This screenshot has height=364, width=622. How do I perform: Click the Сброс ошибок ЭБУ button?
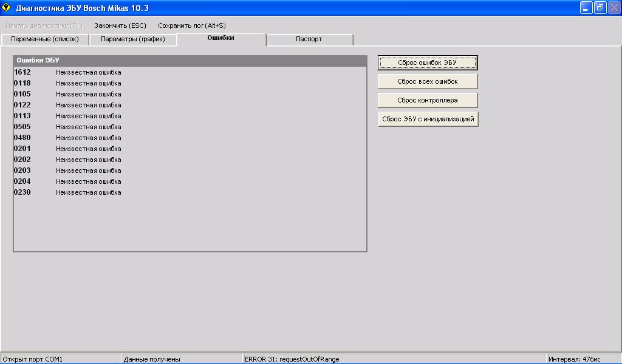[428, 62]
